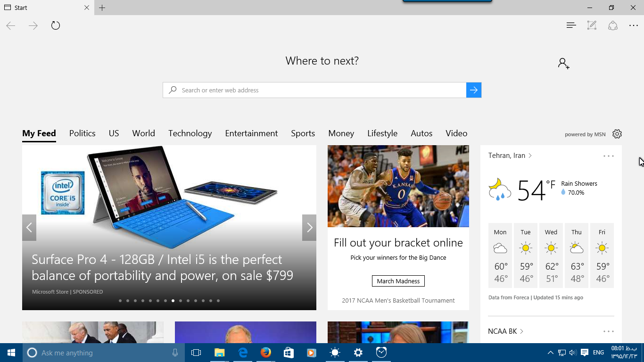
Task: Open the Technology tab
Action: coord(190,133)
